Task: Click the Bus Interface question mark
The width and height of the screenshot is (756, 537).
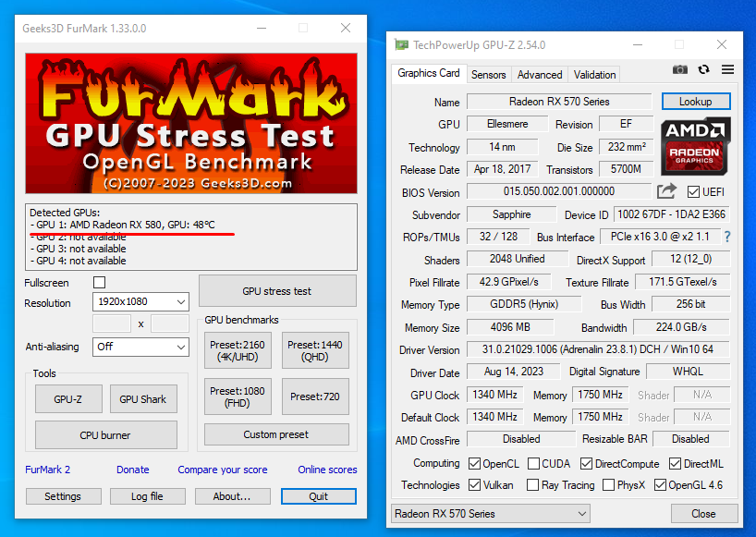Action: (x=727, y=237)
